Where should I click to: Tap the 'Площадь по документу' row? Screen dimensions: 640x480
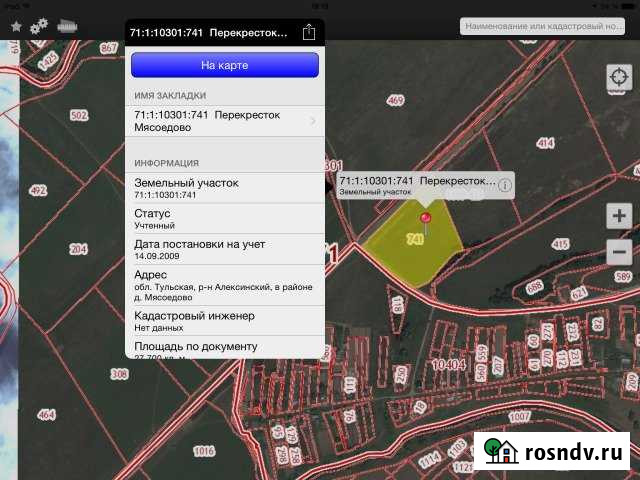coord(227,347)
